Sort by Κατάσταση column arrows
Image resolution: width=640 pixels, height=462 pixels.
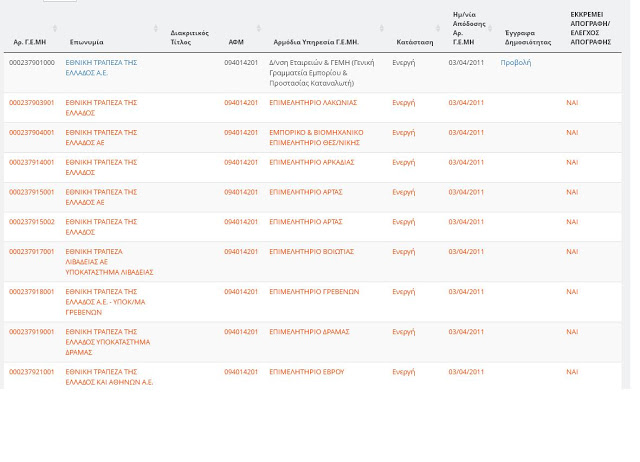click(x=438, y=28)
